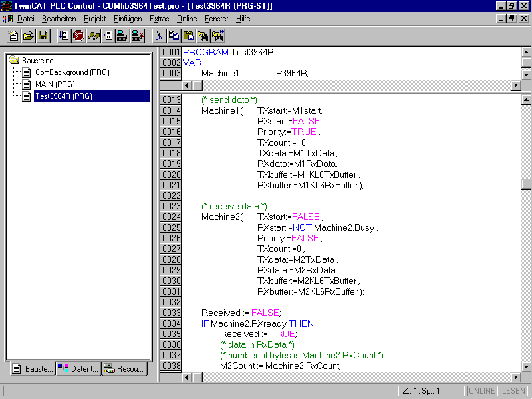Stop the PLC with the ST stop-sign icon
Screen dimensions: 532x399
(78, 35)
